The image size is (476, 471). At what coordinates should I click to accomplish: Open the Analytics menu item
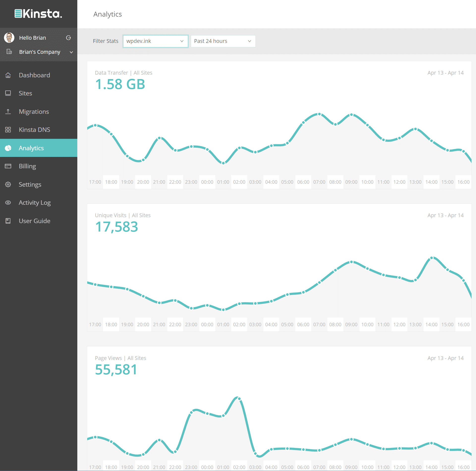(x=31, y=148)
